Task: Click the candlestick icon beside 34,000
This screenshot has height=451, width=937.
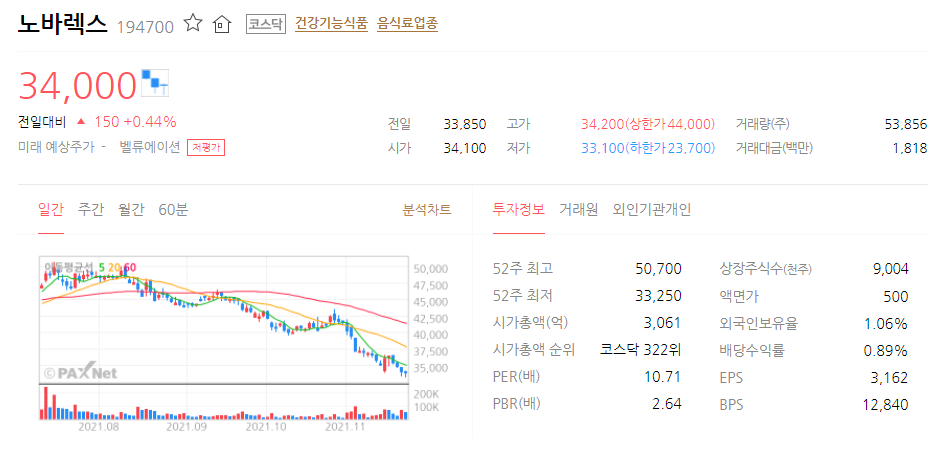Action: 155,82
